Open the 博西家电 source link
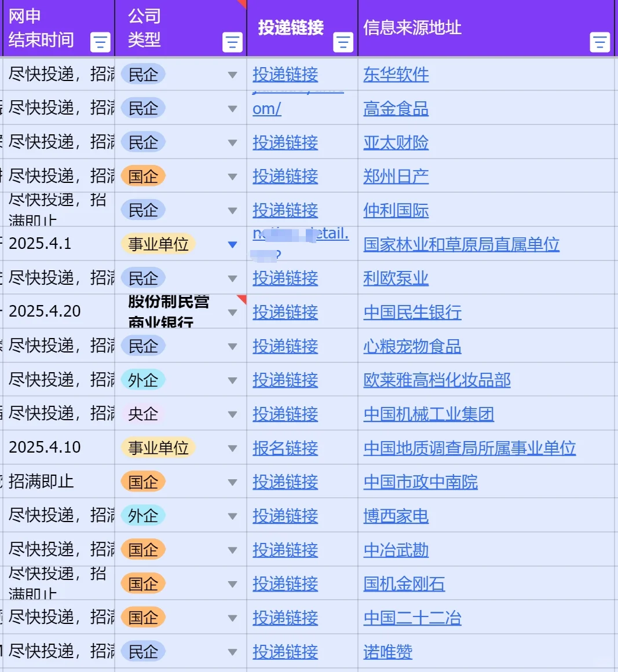This screenshot has height=672, width=618. point(396,516)
